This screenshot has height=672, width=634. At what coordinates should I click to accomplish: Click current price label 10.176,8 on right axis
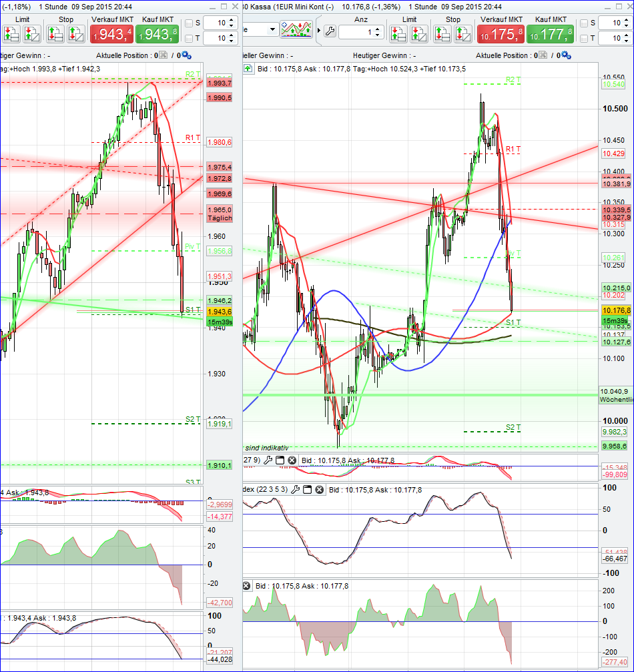point(617,310)
